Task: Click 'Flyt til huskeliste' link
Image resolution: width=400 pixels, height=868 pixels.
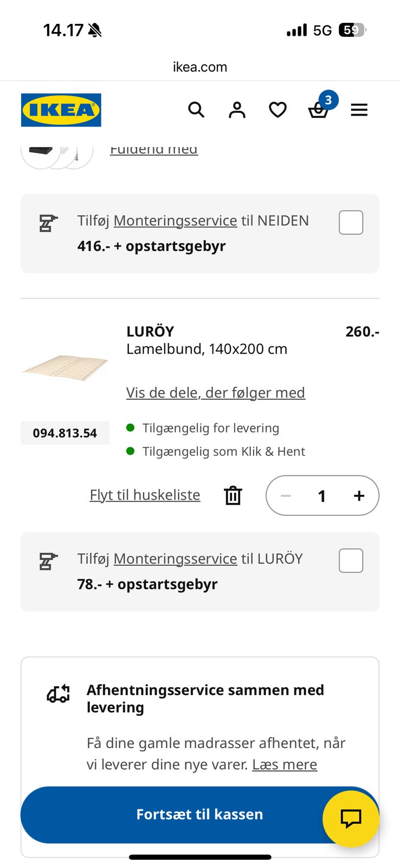Action: tap(145, 495)
